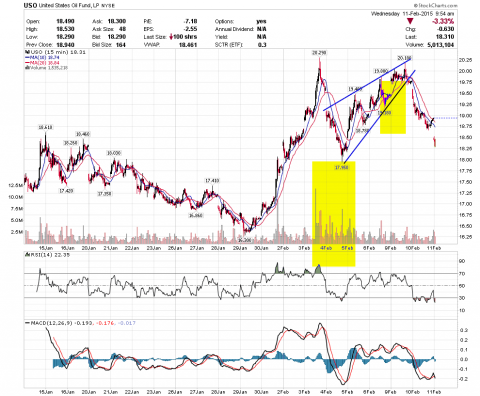The width and height of the screenshot is (480, 396).
Task: Click the 17.410 peak price label
Action: (x=212, y=181)
